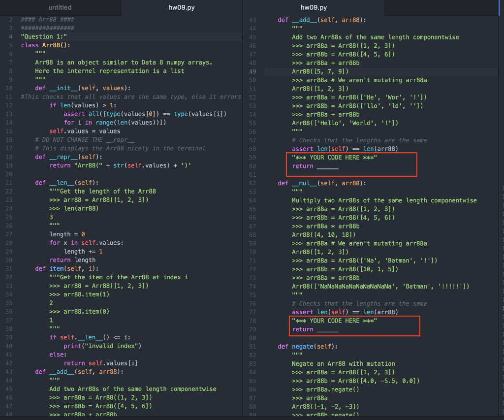Select the hw09.py tab in right pane
Viewport: 504px width, 420px height.
tap(314, 7)
